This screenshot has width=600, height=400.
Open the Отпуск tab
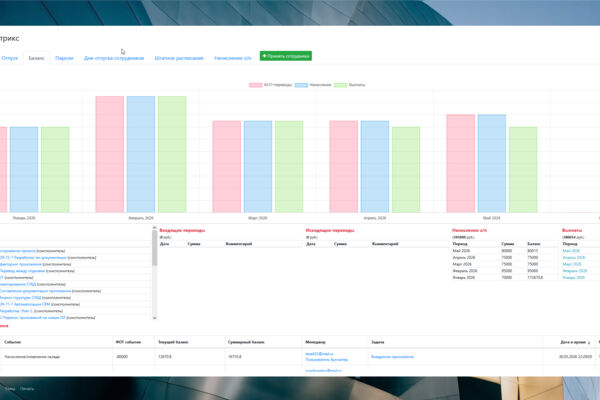click(x=10, y=58)
